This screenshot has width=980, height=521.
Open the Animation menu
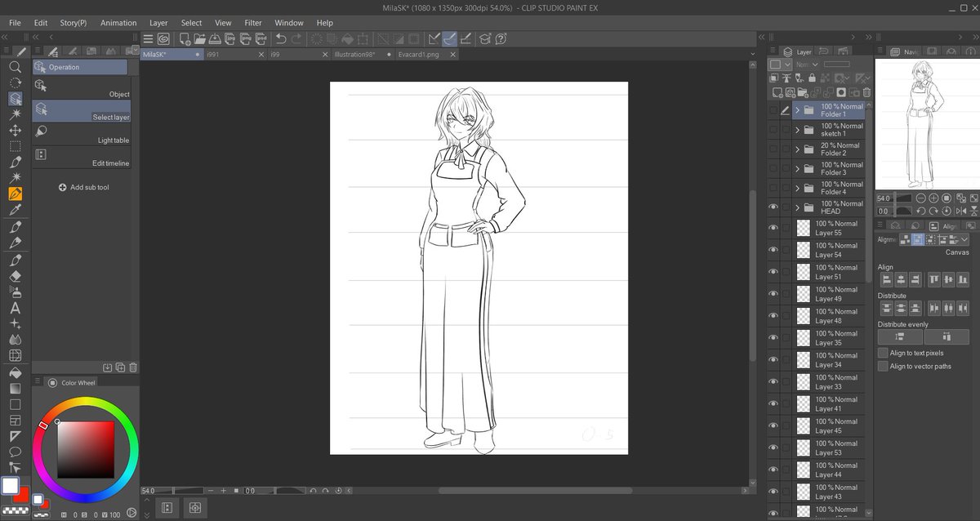(118, 23)
